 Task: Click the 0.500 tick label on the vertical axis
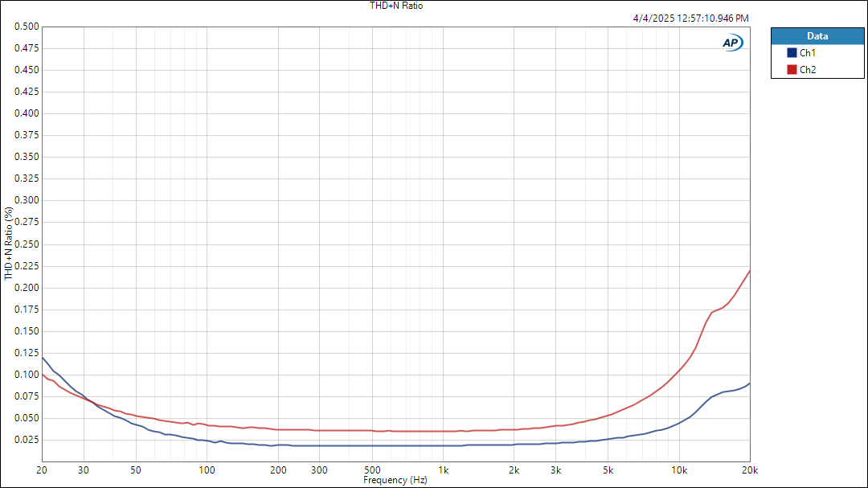click(x=27, y=27)
